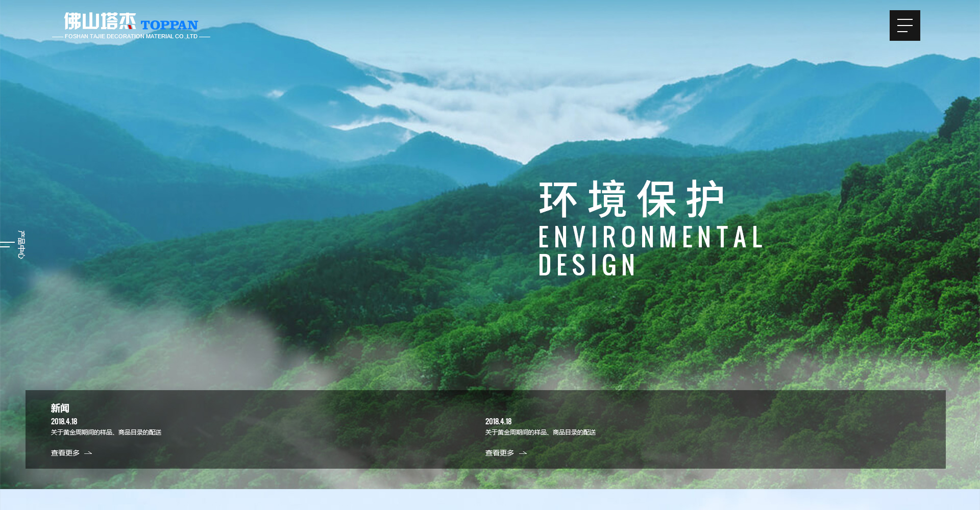Screen dimensions: 980x510
Task: Click the left 查看更多 link
Action: click(x=65, y=453)
